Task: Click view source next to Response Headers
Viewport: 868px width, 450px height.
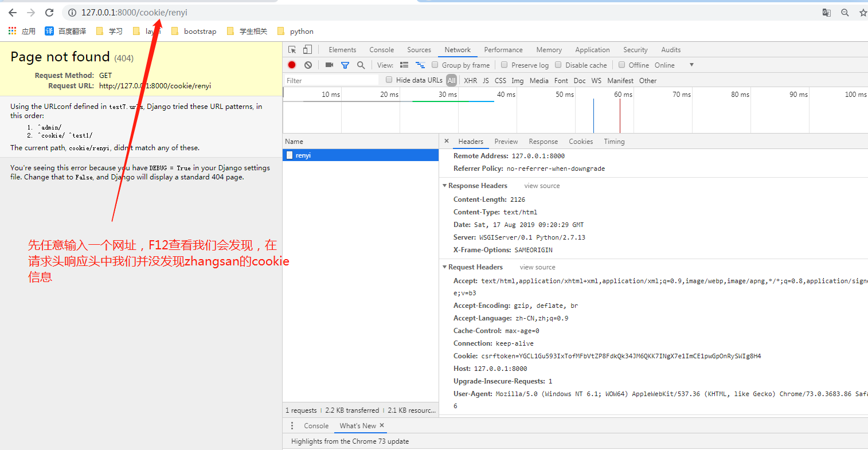Action: click(542, 186)
